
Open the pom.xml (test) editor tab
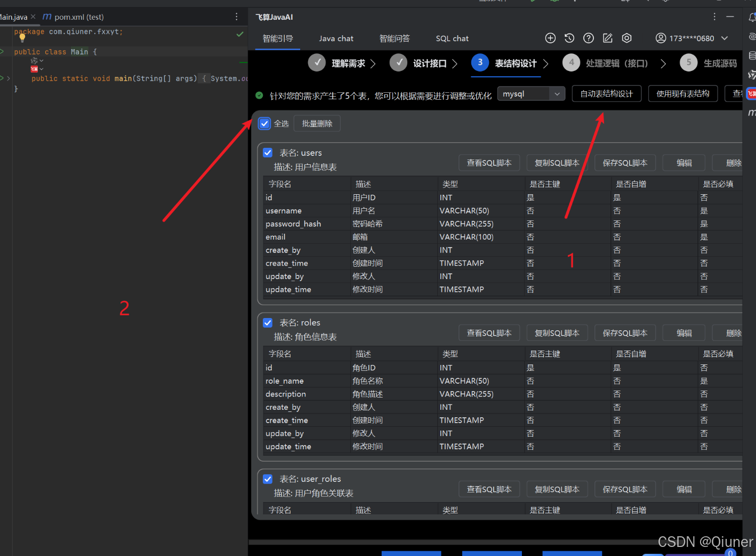point(73,17)
